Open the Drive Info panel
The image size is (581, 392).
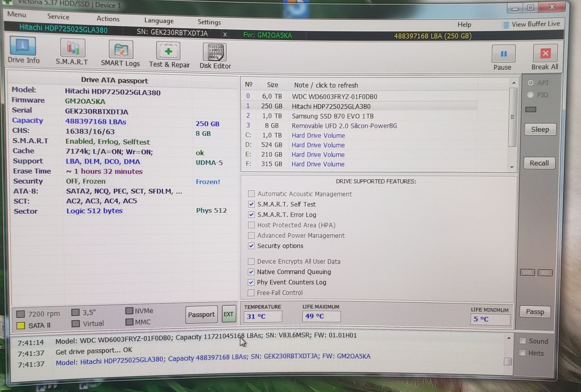[23, 50]
